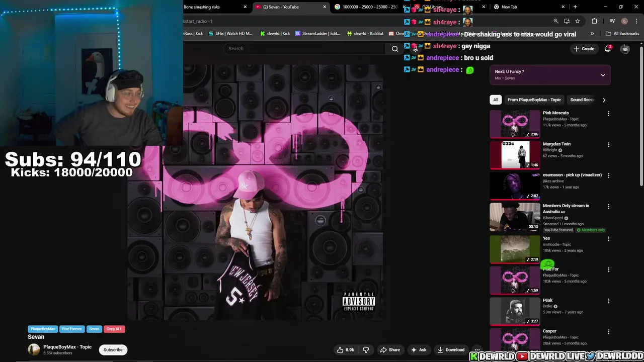Screen dimensions: 644x362
Task: Click the Ask button
Action: [x=419, y=350]
